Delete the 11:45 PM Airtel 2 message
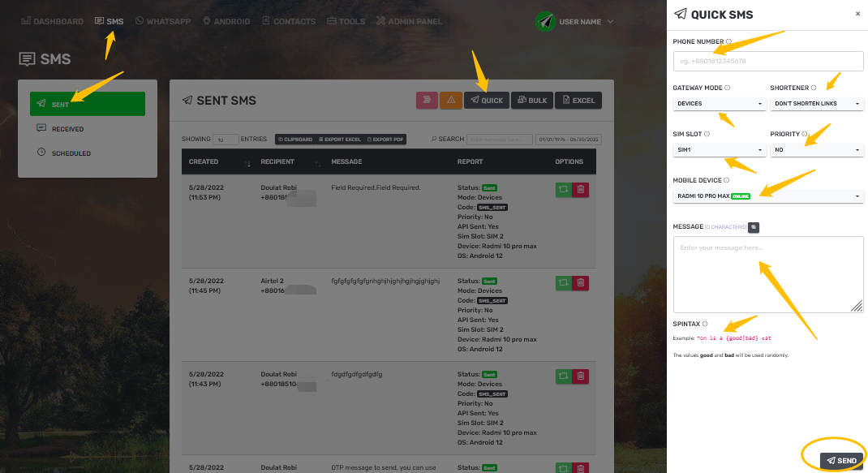Viewport: 868px width, 473px height. (580, 283)
